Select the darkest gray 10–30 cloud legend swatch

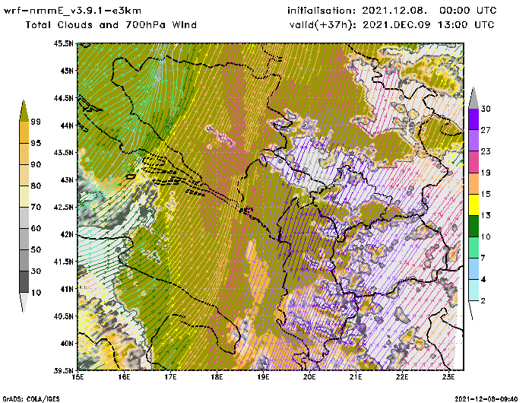[24, 282]
